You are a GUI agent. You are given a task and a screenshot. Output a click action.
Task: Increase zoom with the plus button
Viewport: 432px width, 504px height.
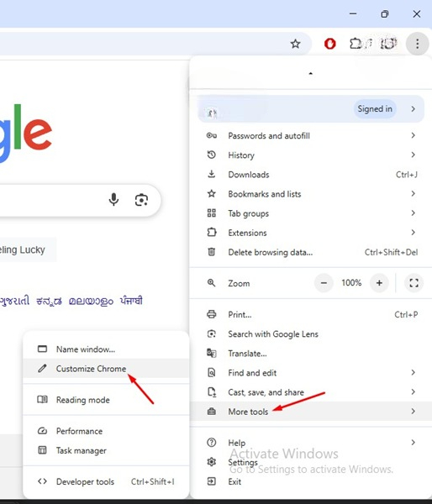pyautogui.click(x=379, y=283)
